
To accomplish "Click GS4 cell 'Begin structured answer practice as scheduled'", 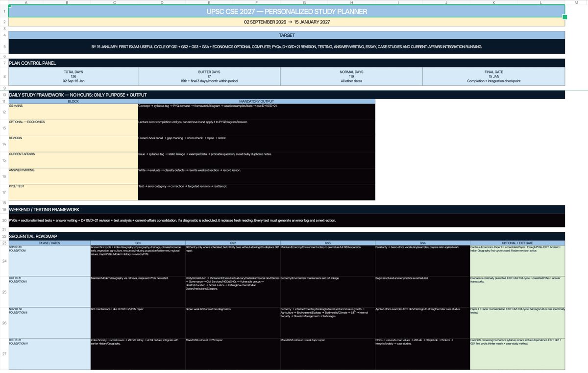I will (422, 292).
